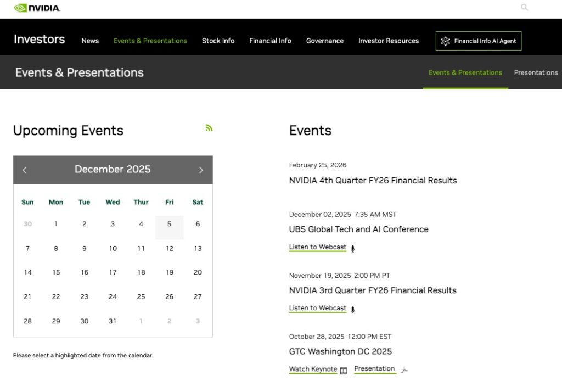Advance calendar to next month

[201, 170]
